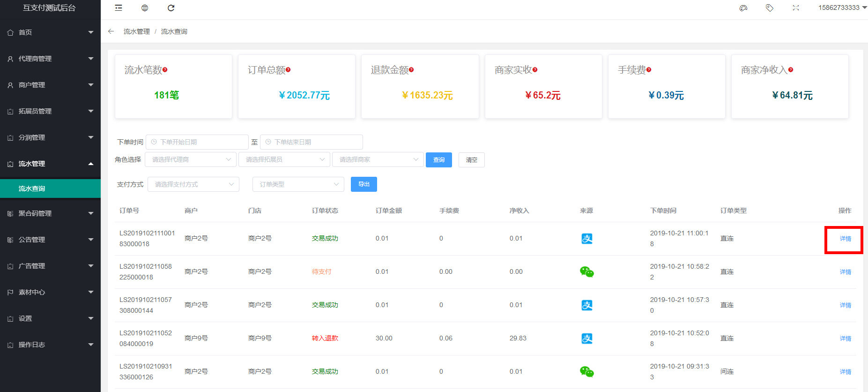Click the person icon beside 代理商管理

[x=10, y=59]
